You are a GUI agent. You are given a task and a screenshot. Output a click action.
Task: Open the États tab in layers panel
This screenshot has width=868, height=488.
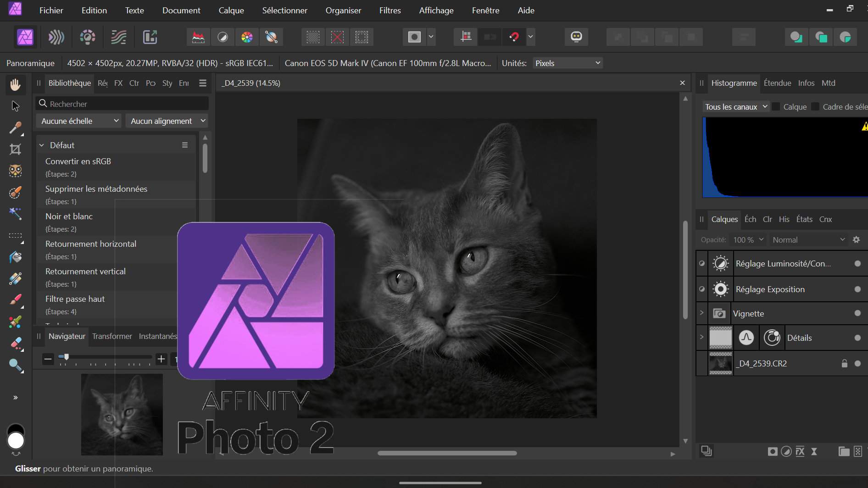[x=804, y=219]
